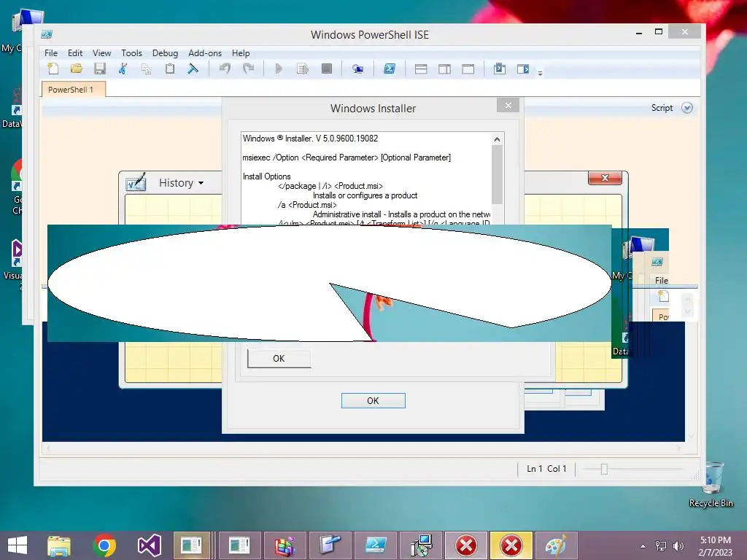Click the New script toolbar icon
The width and height of the screenshot is (747, 560).
pos(53,69)
